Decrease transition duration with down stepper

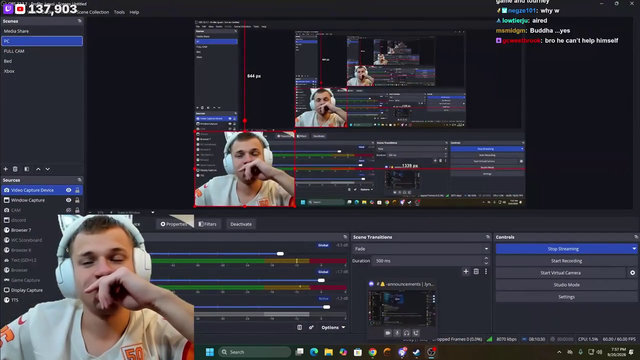click(x=486, y=263)
